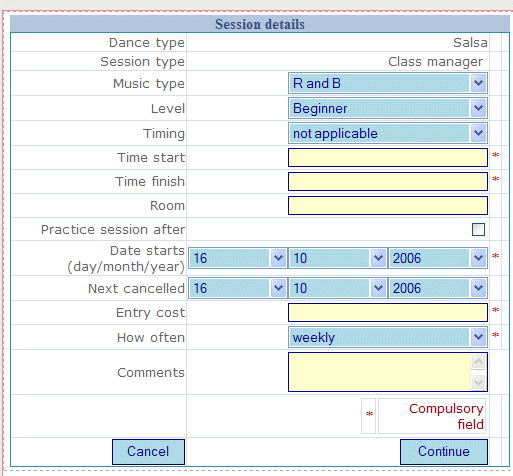The height and width of the screenshot is (476, 513).
Task: Open Date starts month dropdown
Action: [x=338, y=258]
